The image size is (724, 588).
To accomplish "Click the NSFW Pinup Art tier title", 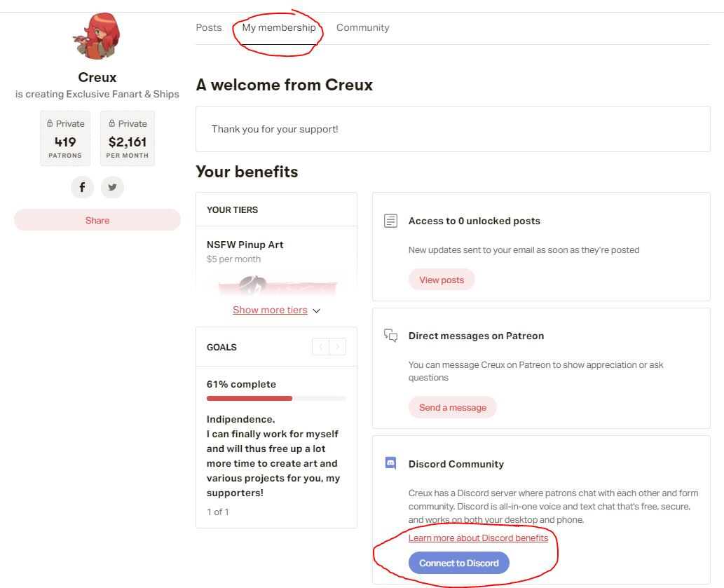I will click(x=245, y=245).
